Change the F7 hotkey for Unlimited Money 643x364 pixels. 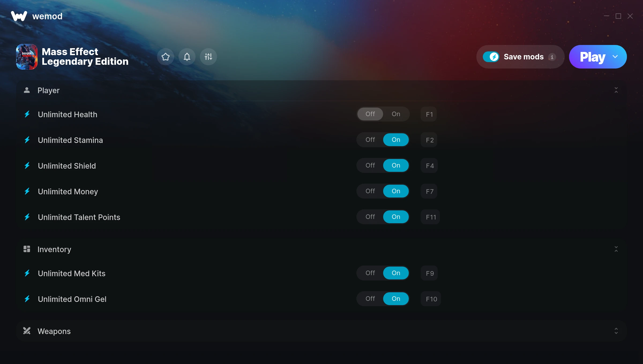click(x=429, y=191)
